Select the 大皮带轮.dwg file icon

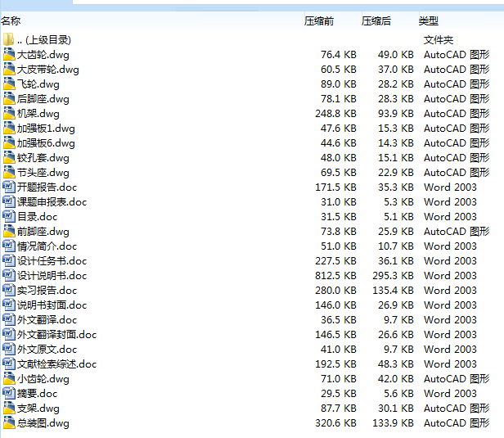[9, 69]
